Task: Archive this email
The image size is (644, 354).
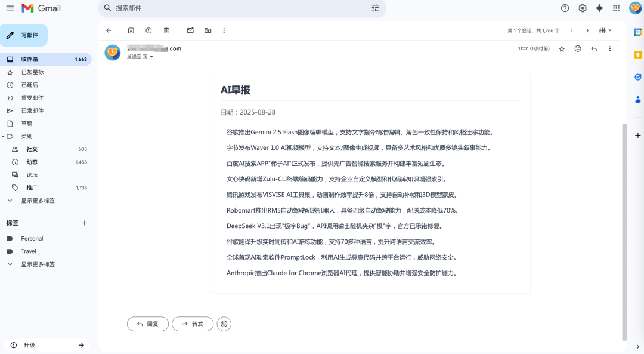Action: pos(131,30)
